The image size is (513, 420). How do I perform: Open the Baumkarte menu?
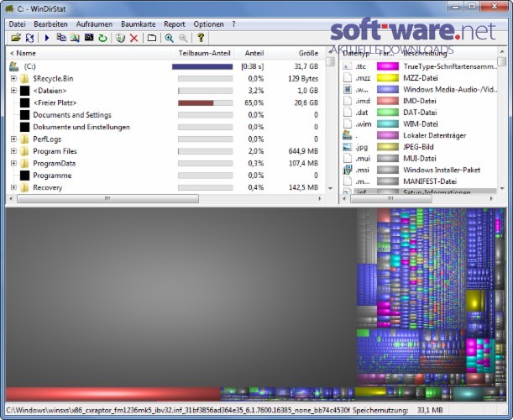(x=138, y=24)
